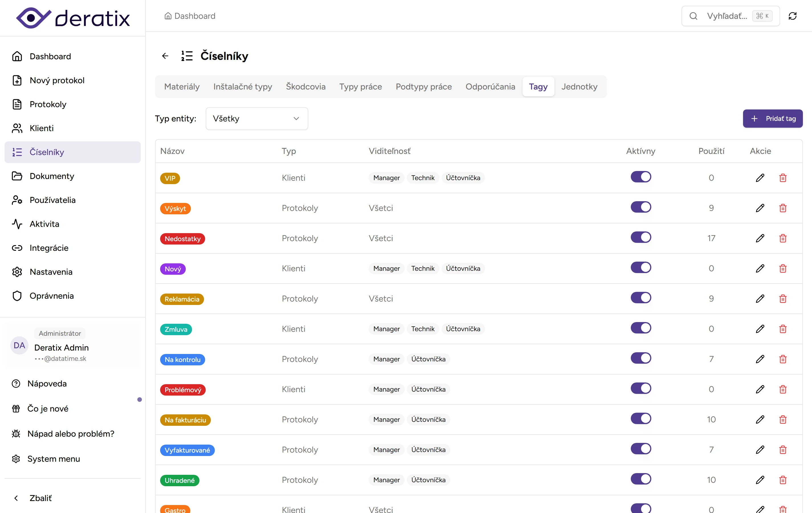Delete the Problémový tag with trash icon
Screen dimensions: 812x513
pos(783,389)
